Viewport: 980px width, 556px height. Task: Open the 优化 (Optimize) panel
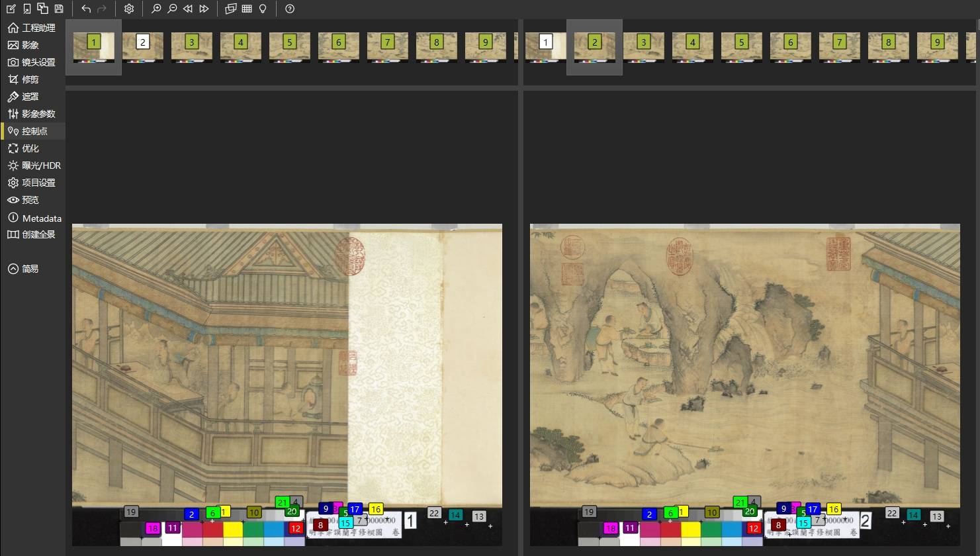(x=30, y=148)
